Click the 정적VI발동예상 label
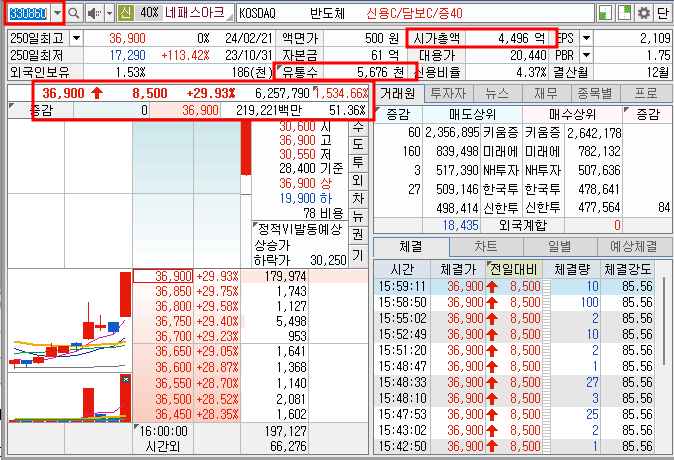 coord(300,229)
